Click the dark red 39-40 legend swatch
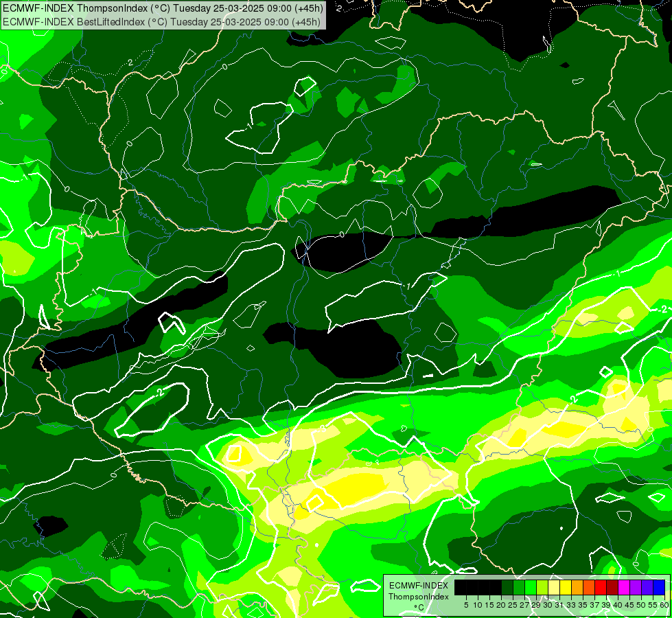Viewport: 672px width, 618px height. [x=612, y=588]
